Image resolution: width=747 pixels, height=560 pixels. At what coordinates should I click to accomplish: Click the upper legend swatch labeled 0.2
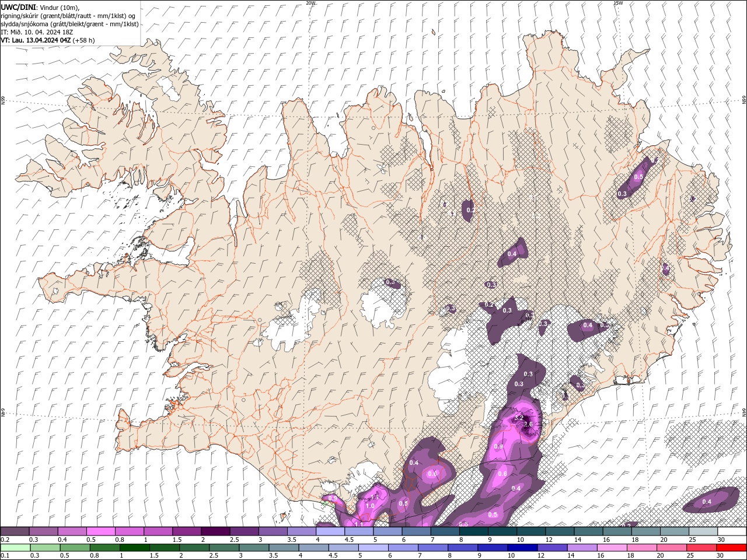[x=15, y=531]
